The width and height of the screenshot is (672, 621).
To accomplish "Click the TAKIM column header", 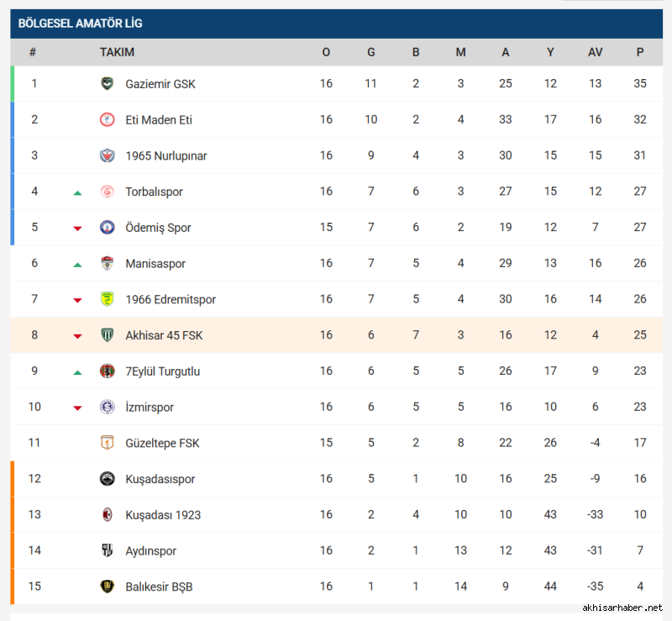I will (117, 52).
